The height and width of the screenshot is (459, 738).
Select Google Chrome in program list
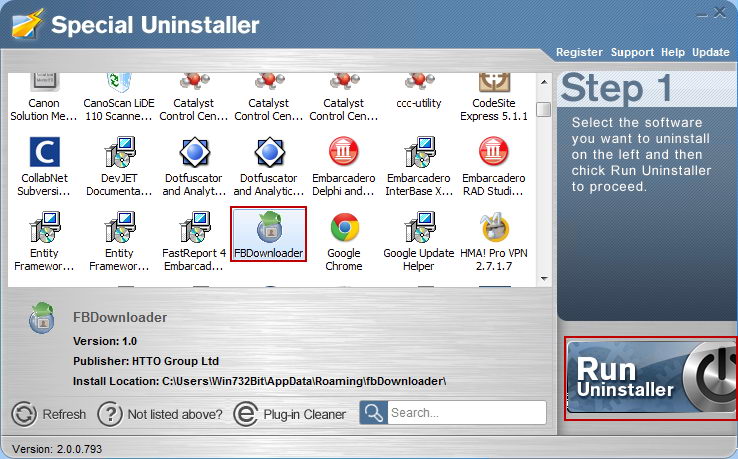[x=344, y=242]
